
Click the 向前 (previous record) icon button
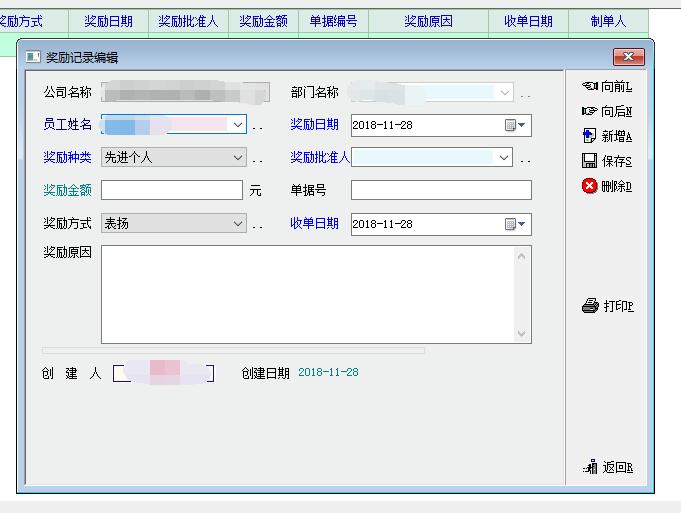(x=606, y=87)
